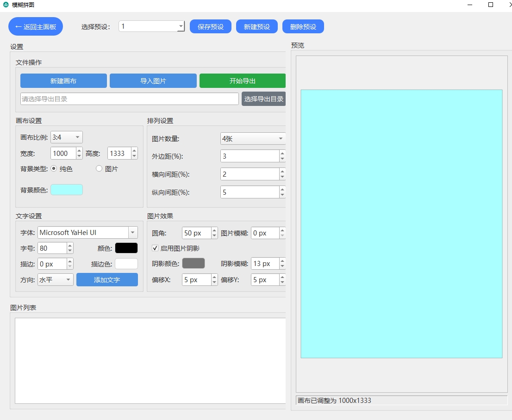The width and height of the screenshot is (512, 420).
Task: Click the 模糊拼图 app icon in title bar
Action: [6, 5]
